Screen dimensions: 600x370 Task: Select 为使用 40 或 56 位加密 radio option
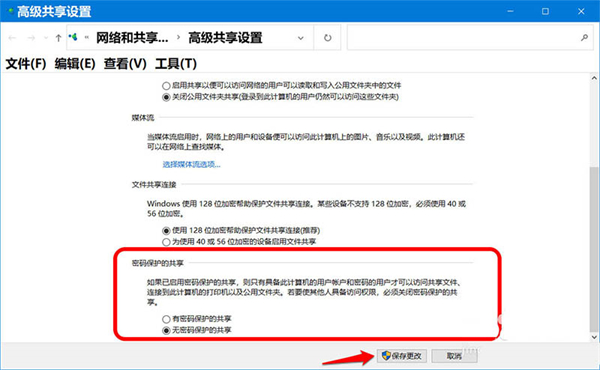pos(166,242)
